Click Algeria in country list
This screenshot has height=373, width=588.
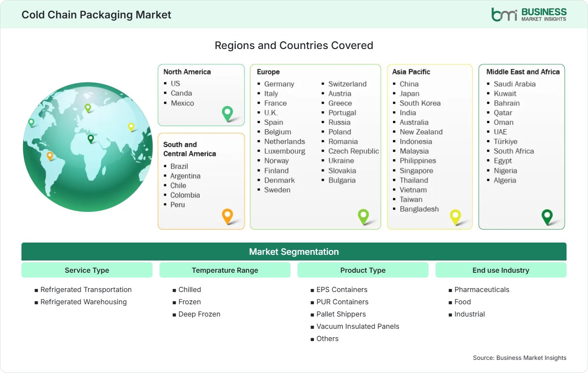click(x=505, y=180)
